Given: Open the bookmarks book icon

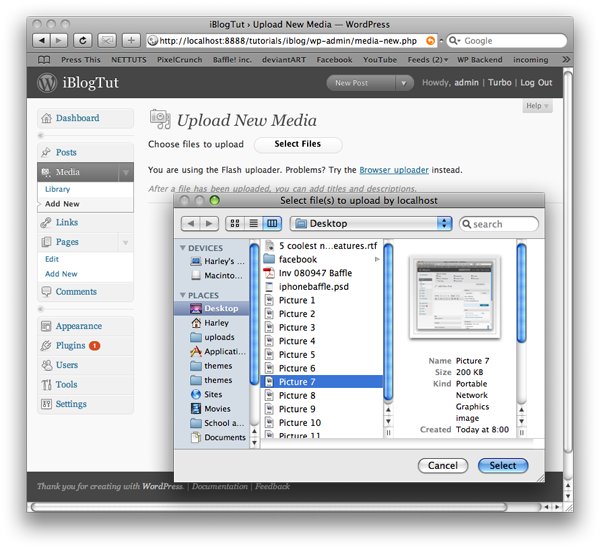Looking at the screenshot, I should (x=44, y=60).
